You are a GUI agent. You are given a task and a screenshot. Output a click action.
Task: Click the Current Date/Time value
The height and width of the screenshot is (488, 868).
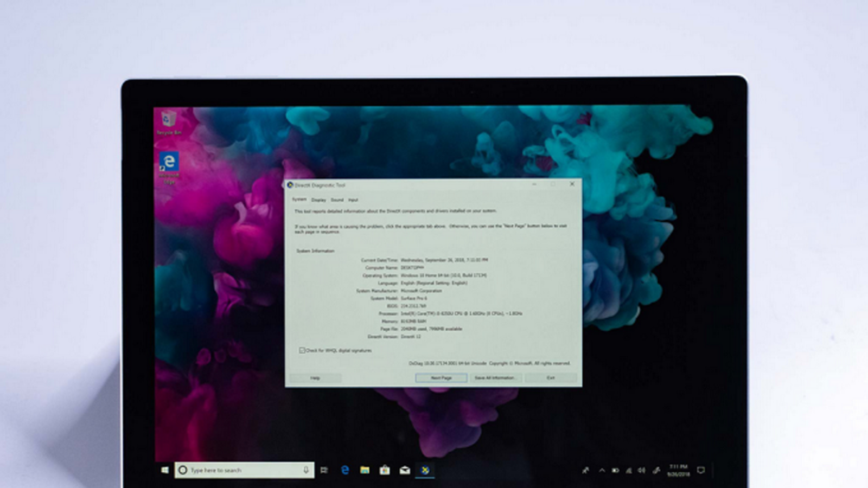pos(444,260)
